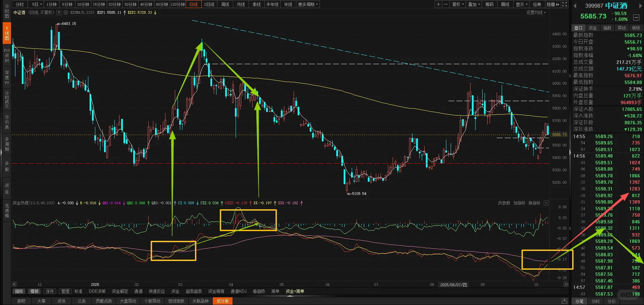The width and height of the screenshot is (644, 305).
Task: Select the 月线 monthly timeframe
Action: click(x=241, y=4)
